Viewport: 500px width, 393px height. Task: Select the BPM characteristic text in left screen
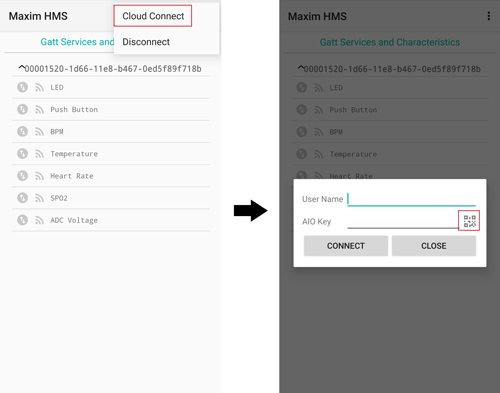coord(57,132)
